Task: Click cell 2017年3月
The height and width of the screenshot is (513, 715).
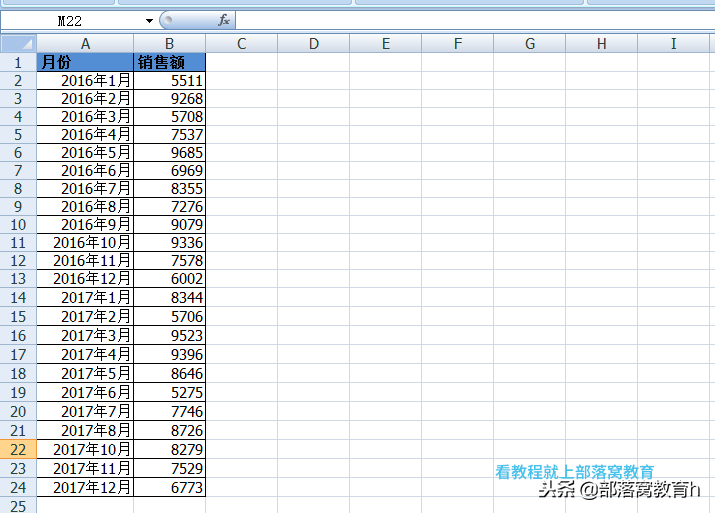Action: click(x=85, y=335)
